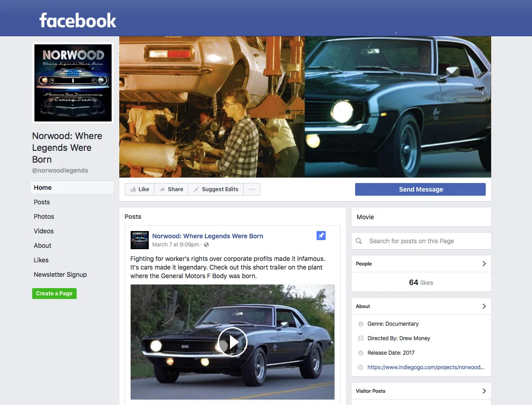Screen dimensions: 532x405
Task: Open Norwood post author name link
Action: pyautogui.click(x=208, y=236)
